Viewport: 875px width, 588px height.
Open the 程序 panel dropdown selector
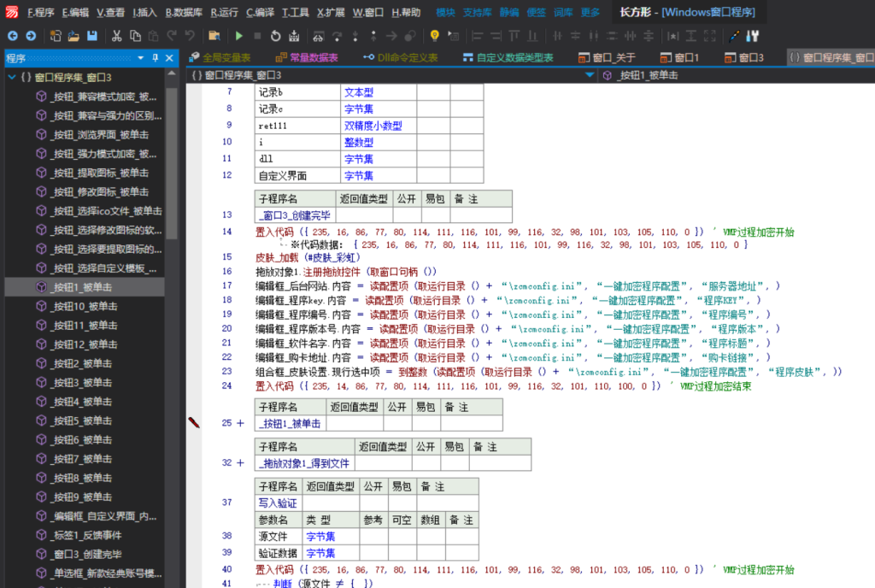coord(140,58)
